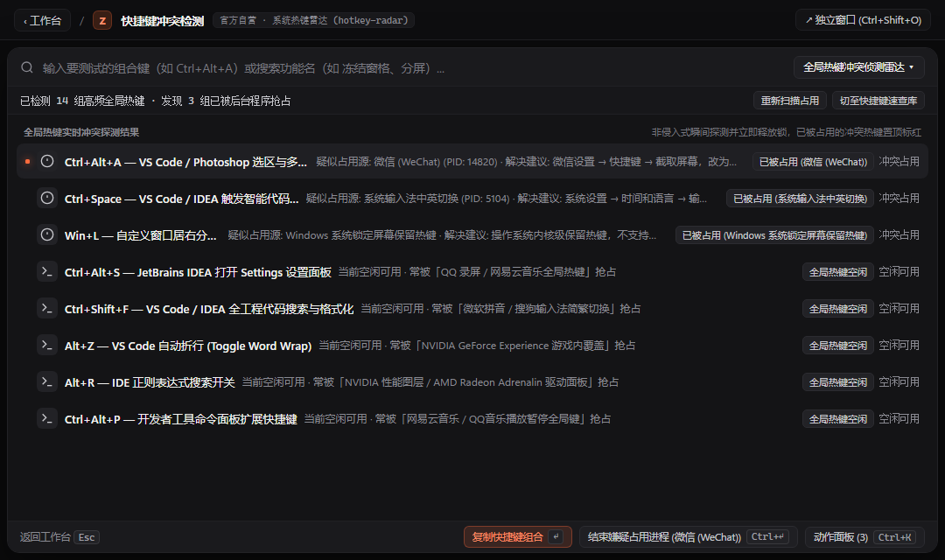Click the clock icon on the Ctrl+Space row
This screenshot has width=945, height=560.
click(47, 198)
